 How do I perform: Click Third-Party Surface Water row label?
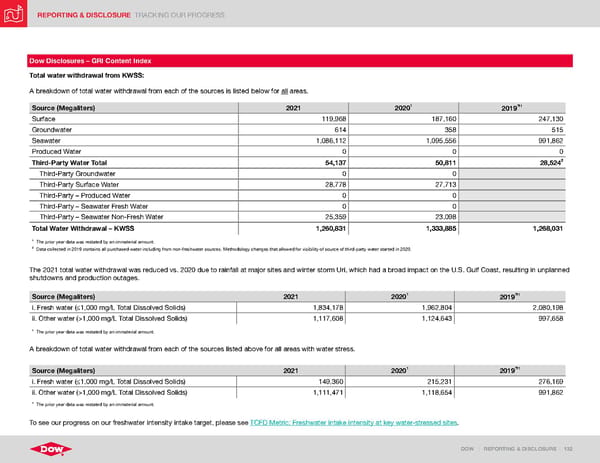pos(79,184)
